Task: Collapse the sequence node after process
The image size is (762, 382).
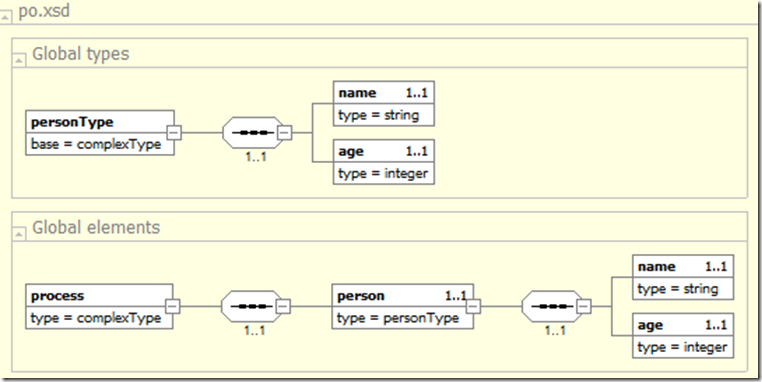Action: pyautogui.click(x=283, y=306)
